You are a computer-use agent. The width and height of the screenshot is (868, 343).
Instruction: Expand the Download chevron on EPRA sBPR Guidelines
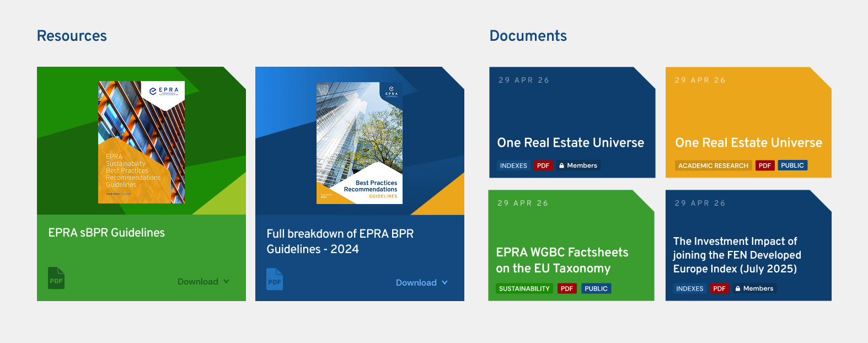[226, 281]
